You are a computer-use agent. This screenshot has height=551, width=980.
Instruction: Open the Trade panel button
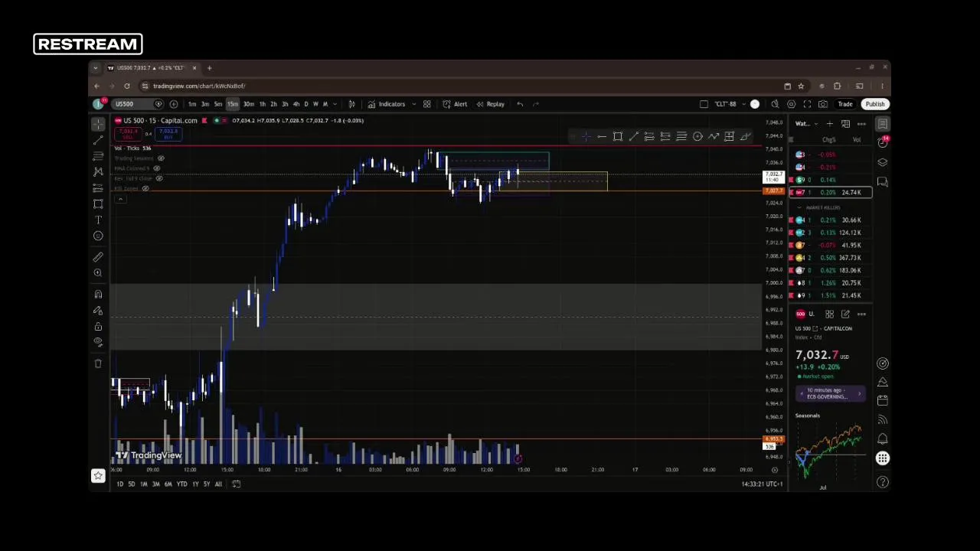click(x=845, y=104)
